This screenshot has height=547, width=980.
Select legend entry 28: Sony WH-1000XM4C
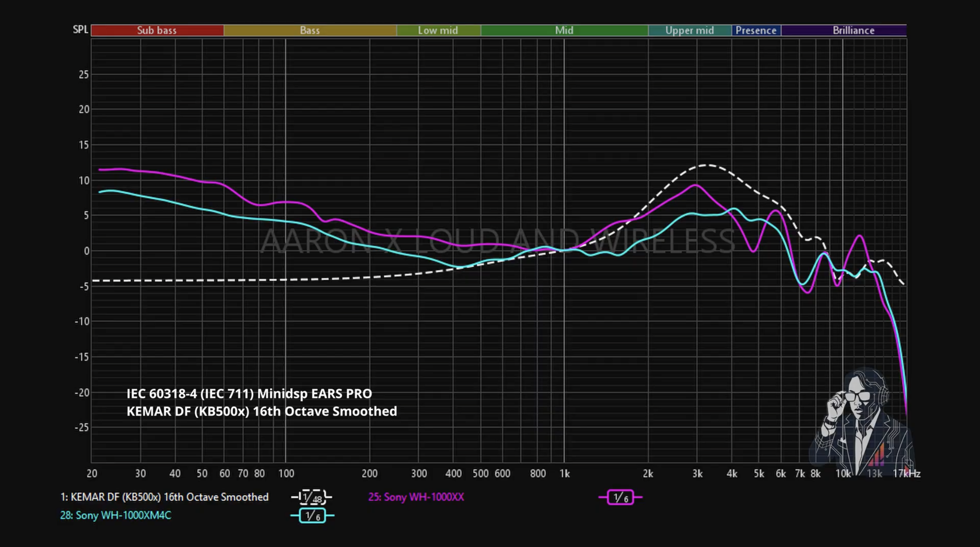(x=116, y=515)
